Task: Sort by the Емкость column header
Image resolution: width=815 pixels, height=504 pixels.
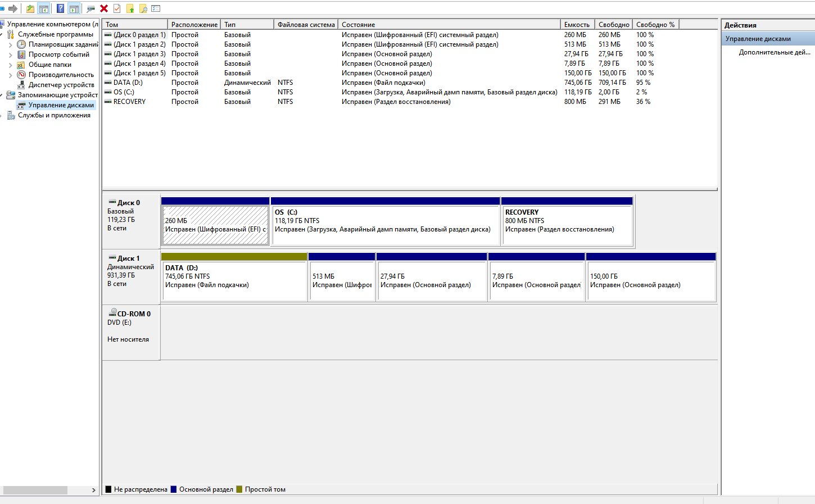Action: (x=577, y=25)
